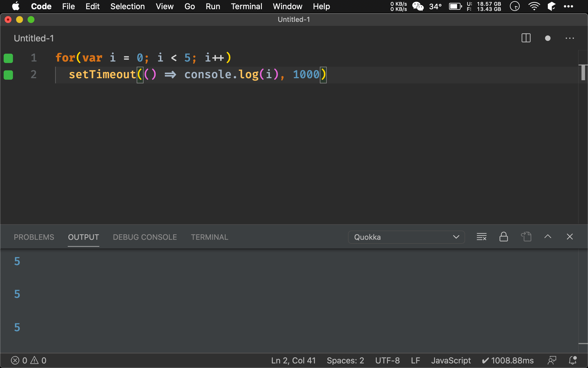The image size is (588, 368).
Task: Toggle the Quokka green indicator on line 1
Action: pyautogui.click(x=8, y=58)
